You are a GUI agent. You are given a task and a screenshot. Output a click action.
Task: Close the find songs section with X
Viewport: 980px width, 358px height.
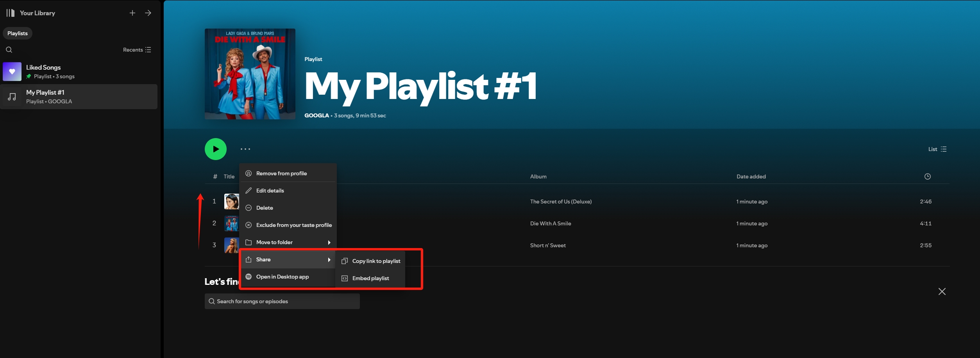pos(942,291)
